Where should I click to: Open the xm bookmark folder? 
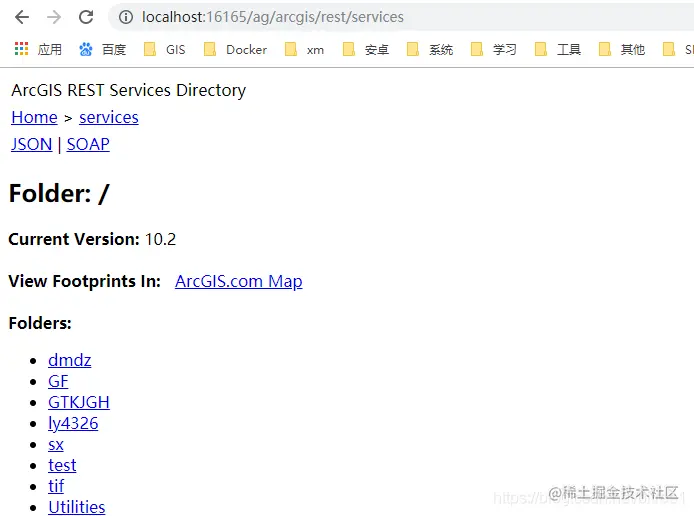[x=304, y=49]
